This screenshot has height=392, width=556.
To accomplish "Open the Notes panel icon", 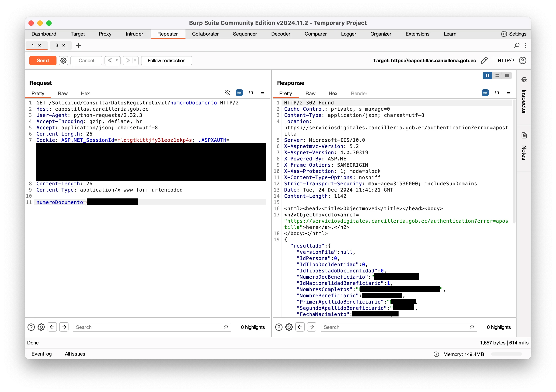I will (524, 136).
